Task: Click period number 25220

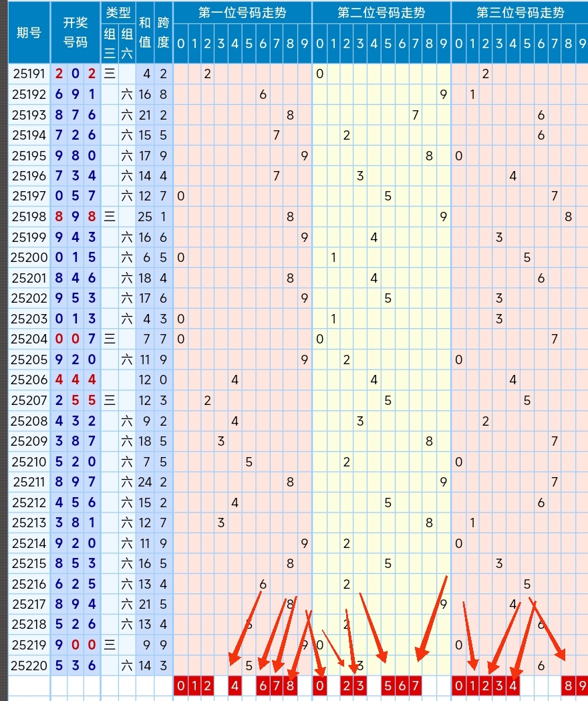Action: (29, 666)
